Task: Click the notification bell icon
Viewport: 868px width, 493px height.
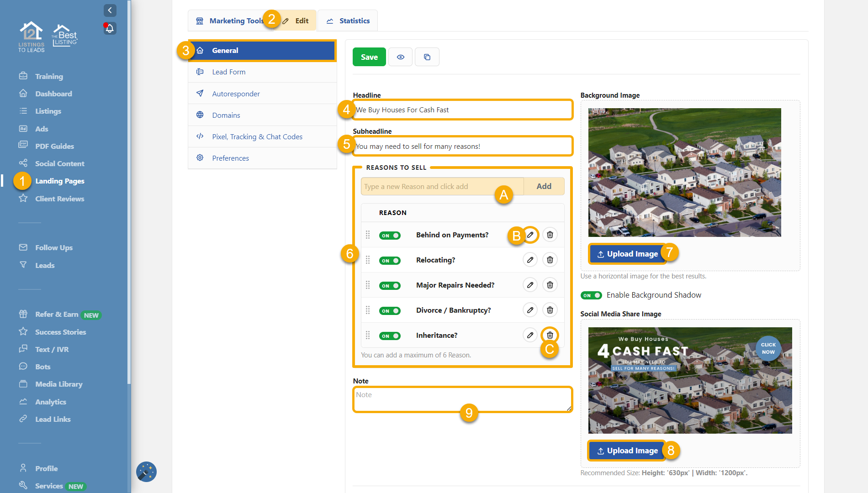Action: click(x=110, y=29)
